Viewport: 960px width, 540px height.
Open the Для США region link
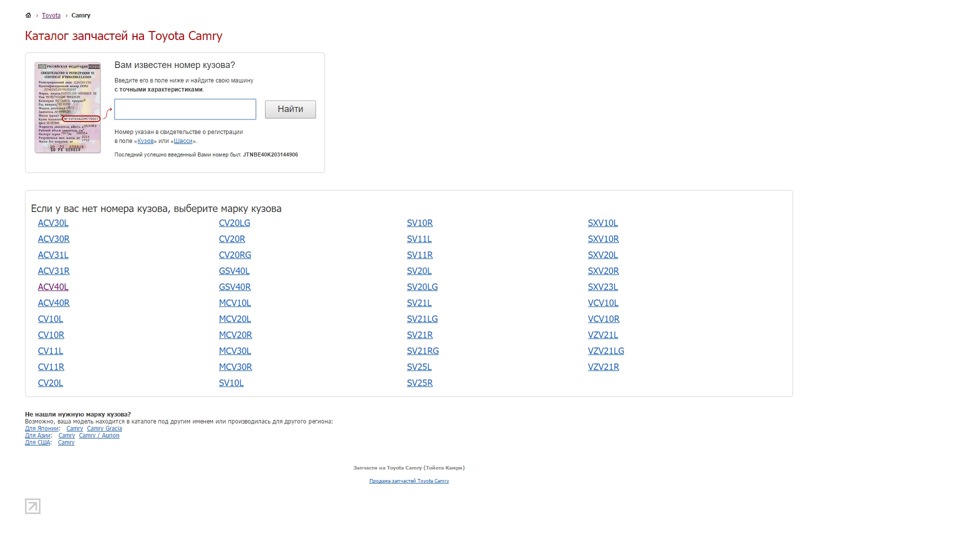pos(37,443)
